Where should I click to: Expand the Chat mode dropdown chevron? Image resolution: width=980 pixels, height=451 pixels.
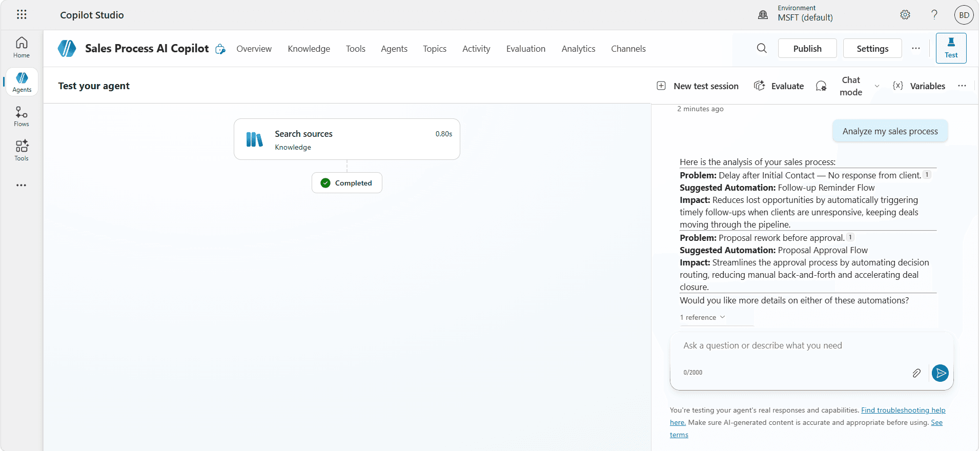coord(877,86)
